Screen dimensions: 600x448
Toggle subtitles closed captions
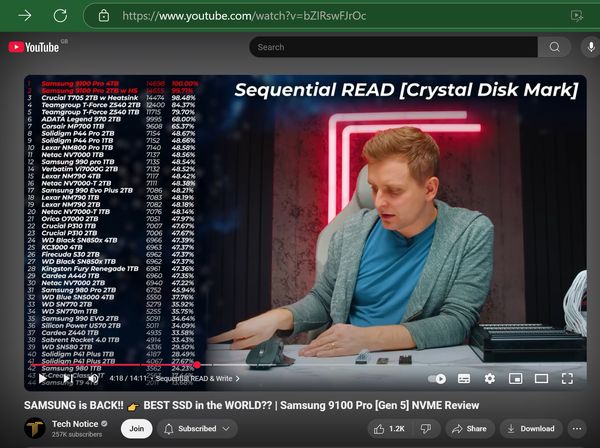point(464,379)
